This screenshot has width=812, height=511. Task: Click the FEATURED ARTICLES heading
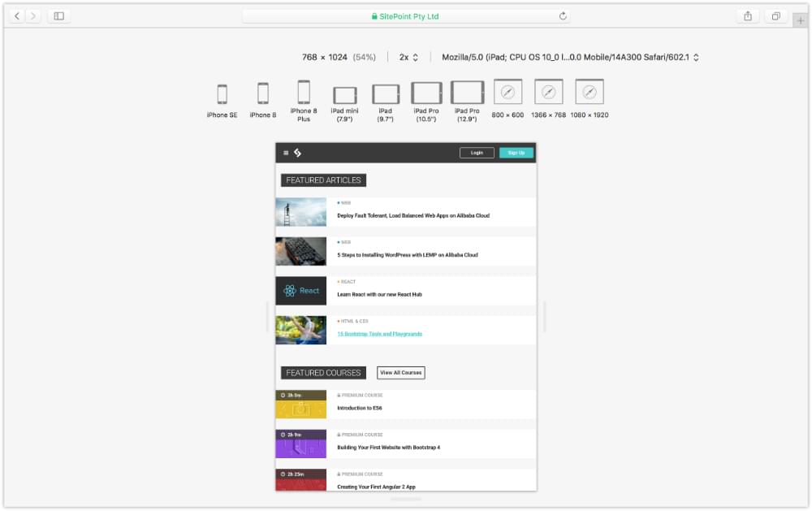coord(324,180)
